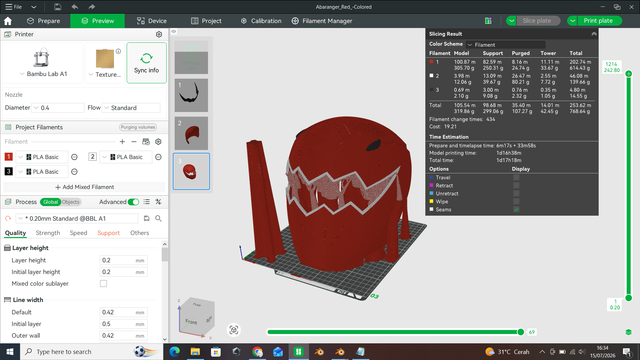This screenshot has height=360, width=640.
Task: Remove a filament with minus icon
Action: [134, 142]
